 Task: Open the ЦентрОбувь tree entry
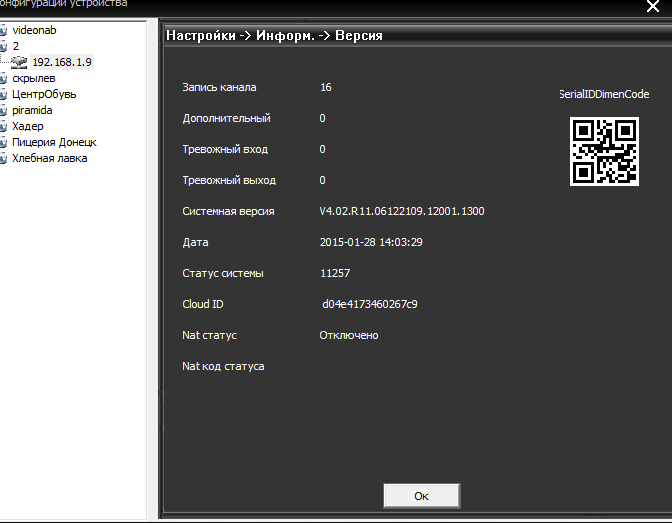click(x=43, y=94)
